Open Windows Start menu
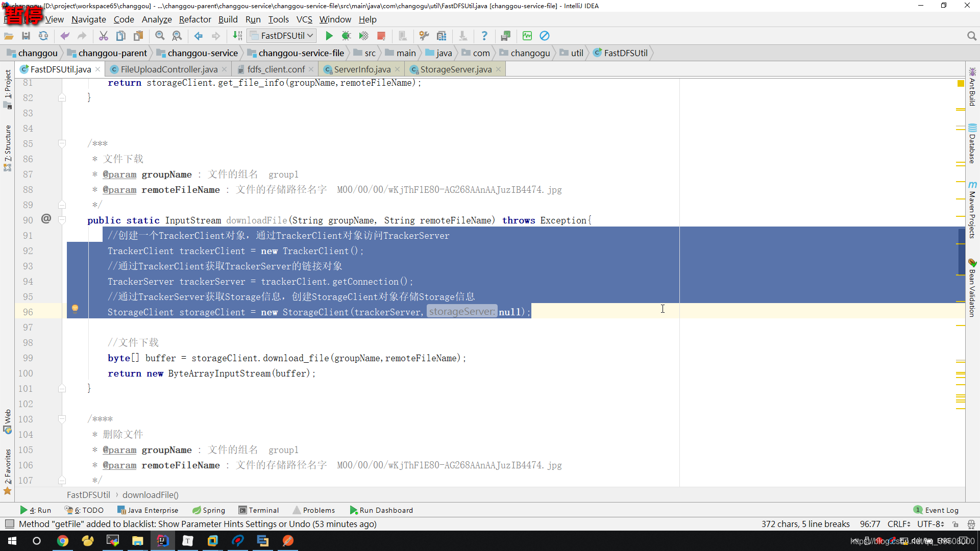The image size is (980, 551). [x=12, y=541]
